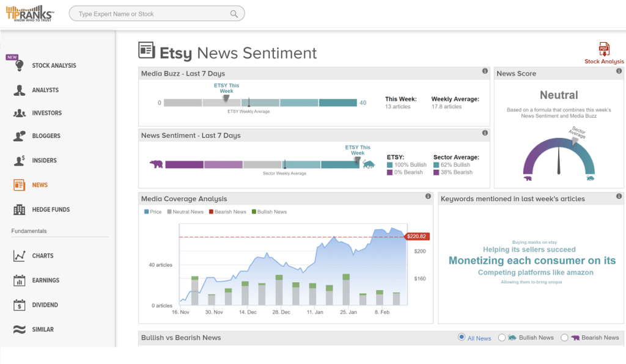This screenshot has width=626, height=364.
Task: Click the Media Coverage Analysis info icon
Action: (428, 196)
